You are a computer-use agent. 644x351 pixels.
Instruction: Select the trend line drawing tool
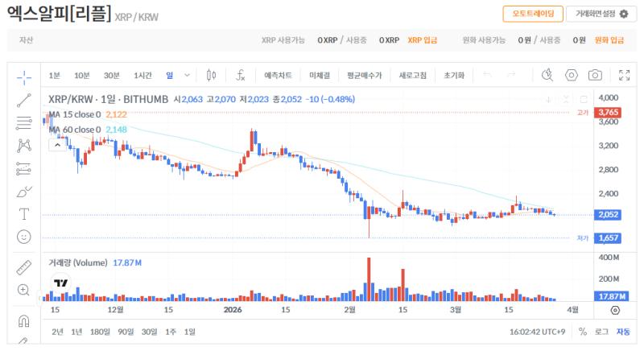(24, 100)
